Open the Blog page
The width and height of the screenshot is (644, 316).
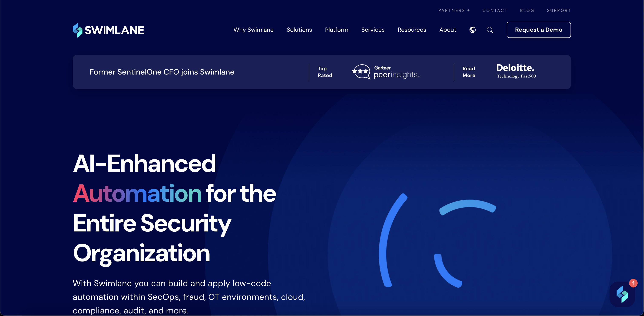click(x=527, y=10)
